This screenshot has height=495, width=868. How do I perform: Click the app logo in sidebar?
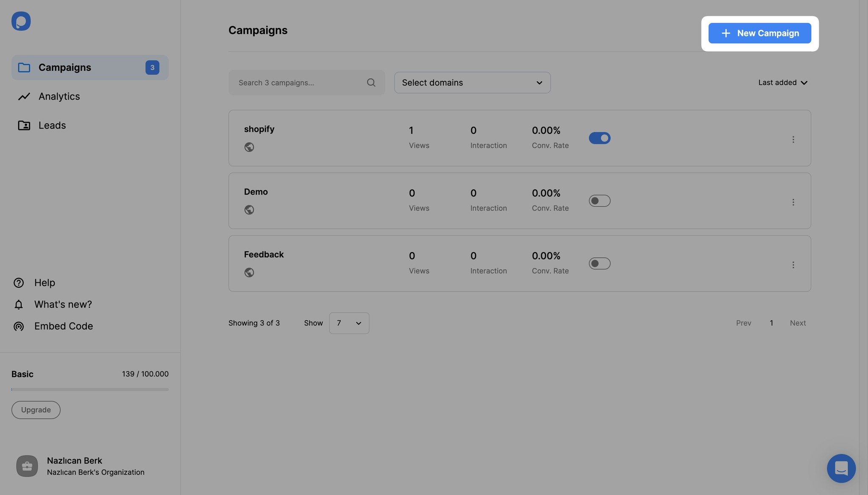point(21,21)
